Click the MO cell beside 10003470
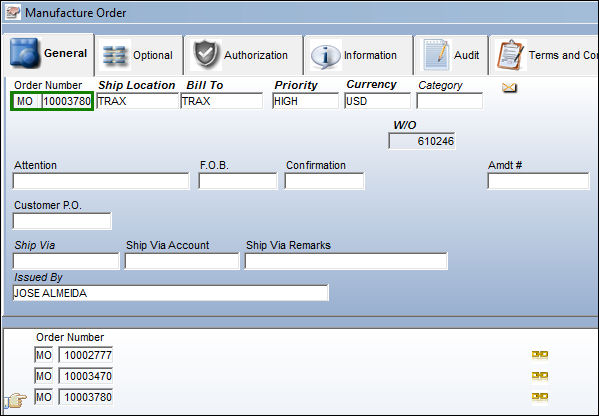The width and height of the screenshot is (599, 416). [x=44, y=376]
